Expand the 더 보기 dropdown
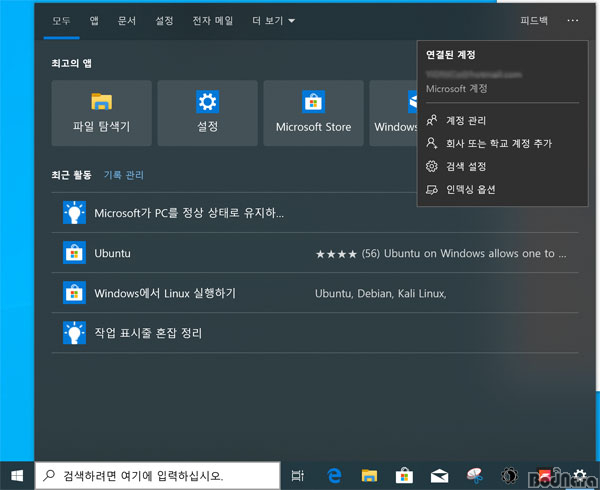Image resolution: width=600 pixels, height=490 pixels. (x=273, y=21)
